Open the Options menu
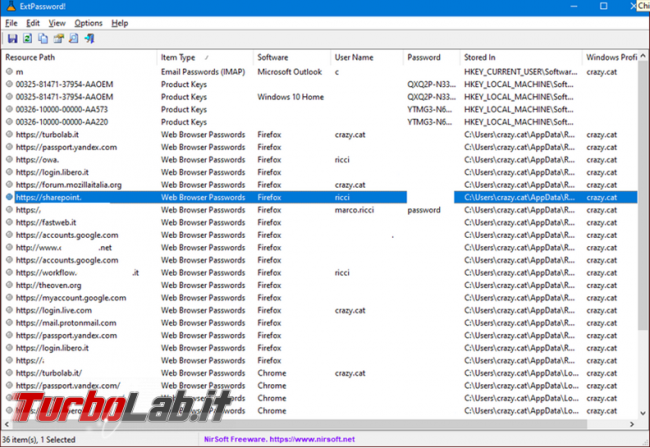Image resolution: width=650 pixels, height=448 pixels. click(x=88, y=23)
